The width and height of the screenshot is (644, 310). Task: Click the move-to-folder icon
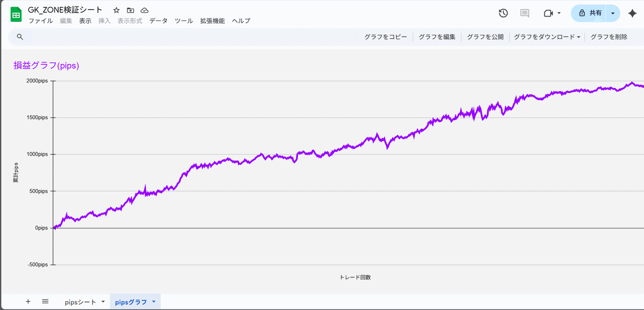130,9
